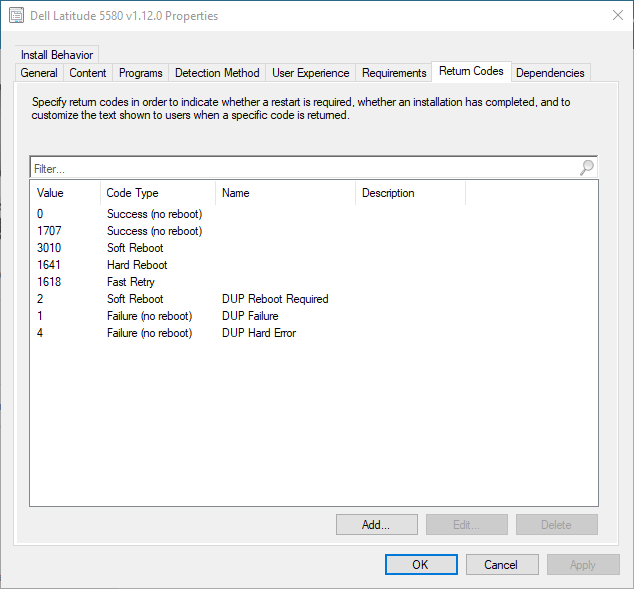634x589 pixels.
Task: Switch to the Content tab
Action: (88, 73)
